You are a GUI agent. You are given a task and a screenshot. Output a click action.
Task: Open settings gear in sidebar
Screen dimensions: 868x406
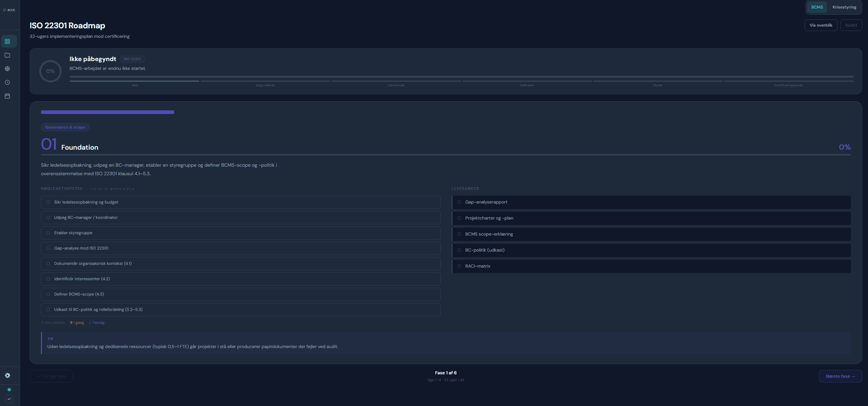pos(8,375)
